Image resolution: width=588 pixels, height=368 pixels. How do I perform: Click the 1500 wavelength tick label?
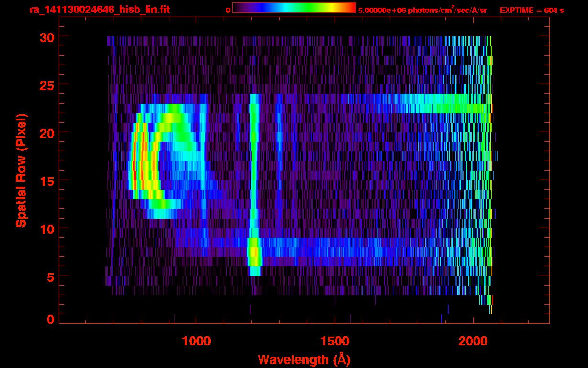[335, 341]
